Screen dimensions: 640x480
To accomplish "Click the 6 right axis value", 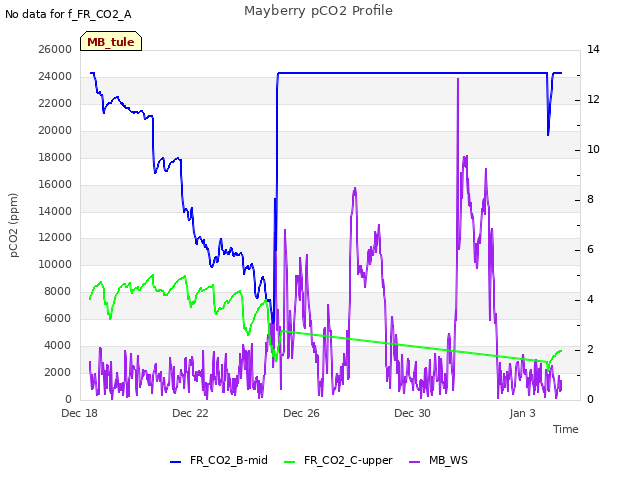I will point(591,249).
